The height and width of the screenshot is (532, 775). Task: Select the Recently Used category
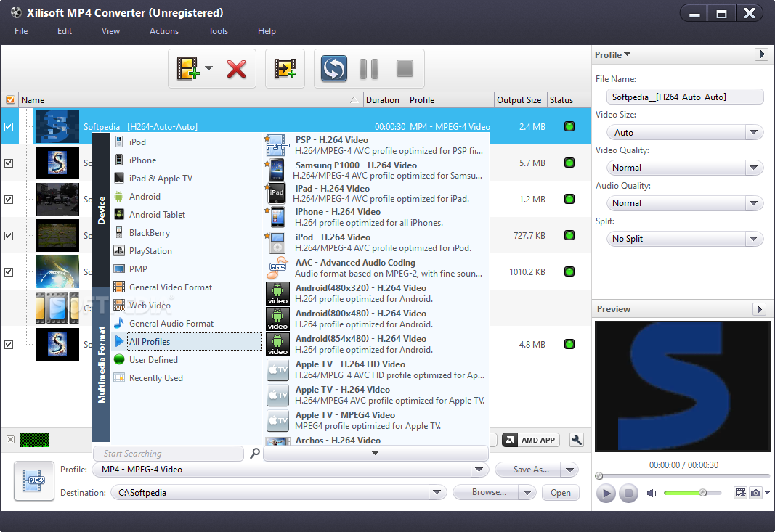pos(187,378)
